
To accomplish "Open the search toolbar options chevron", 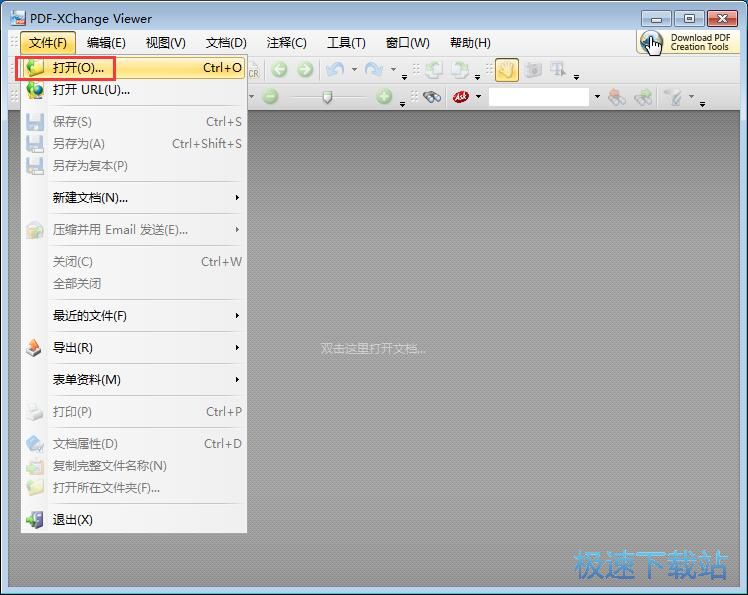I will point(702,104).
